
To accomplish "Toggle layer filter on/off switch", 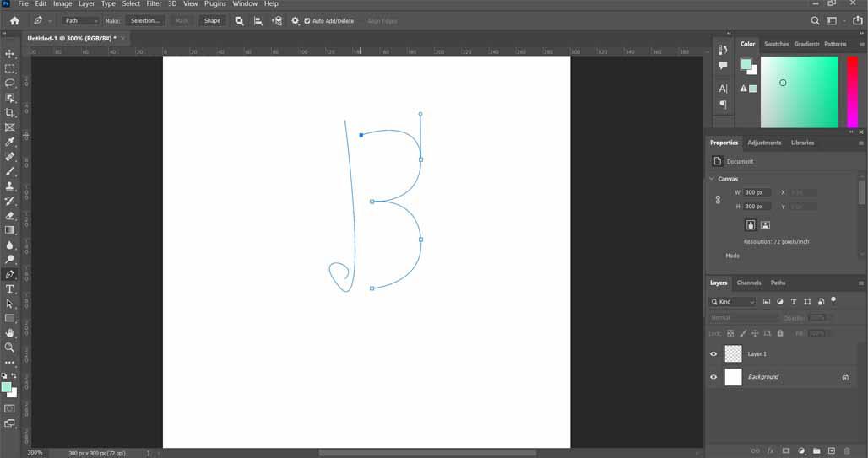I will (833, 301).
